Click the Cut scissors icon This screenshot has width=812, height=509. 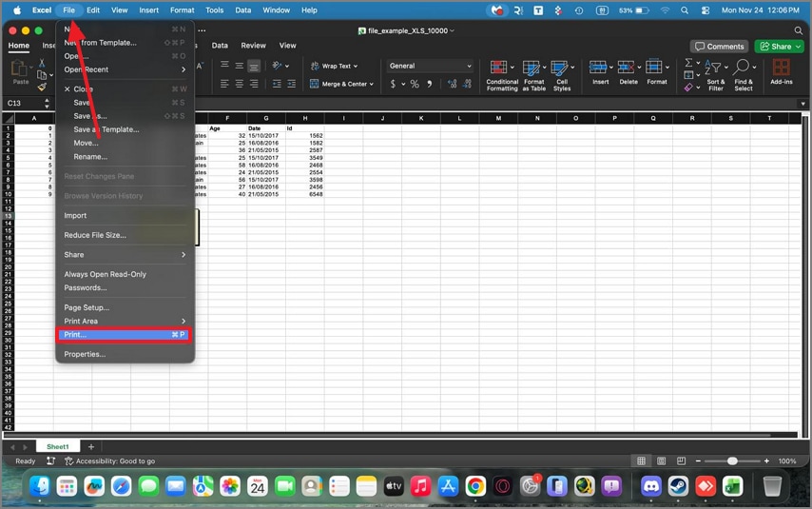(x=42, y=63)
